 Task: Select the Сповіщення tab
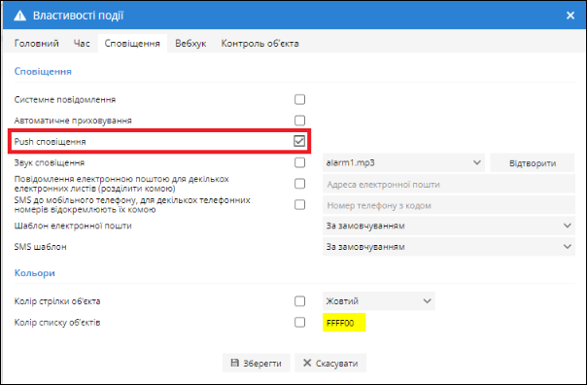coord(132,44)
